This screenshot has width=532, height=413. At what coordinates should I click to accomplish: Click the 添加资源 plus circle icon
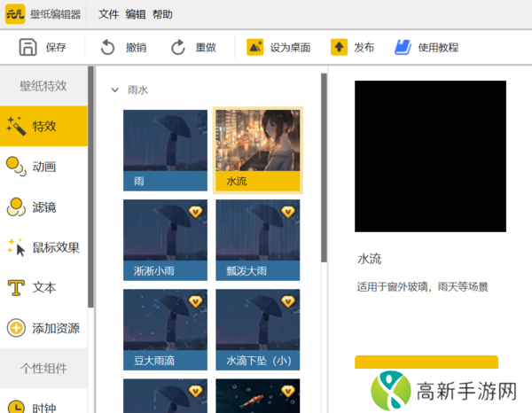coord(16,328)
